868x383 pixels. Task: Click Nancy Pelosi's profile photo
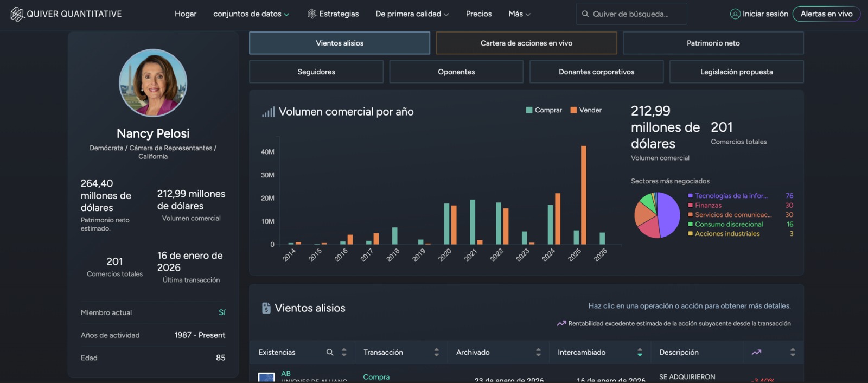pyautogui.click(x=153, y=83)
